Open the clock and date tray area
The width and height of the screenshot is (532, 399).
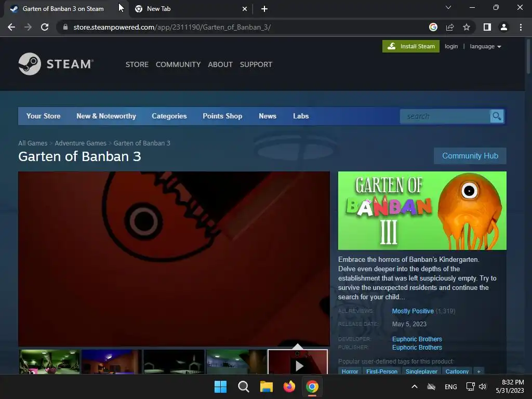pyautogui.click(x=510, y=387)
